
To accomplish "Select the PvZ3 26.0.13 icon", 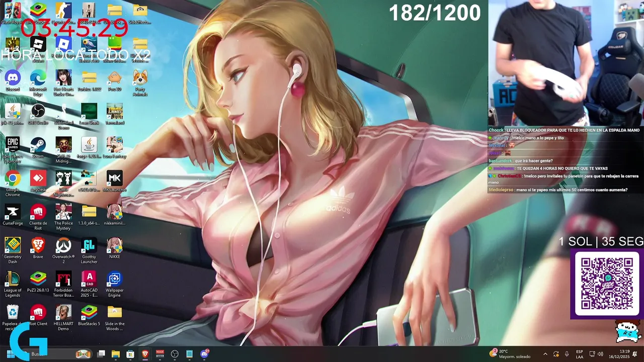I will click(38, 282).
